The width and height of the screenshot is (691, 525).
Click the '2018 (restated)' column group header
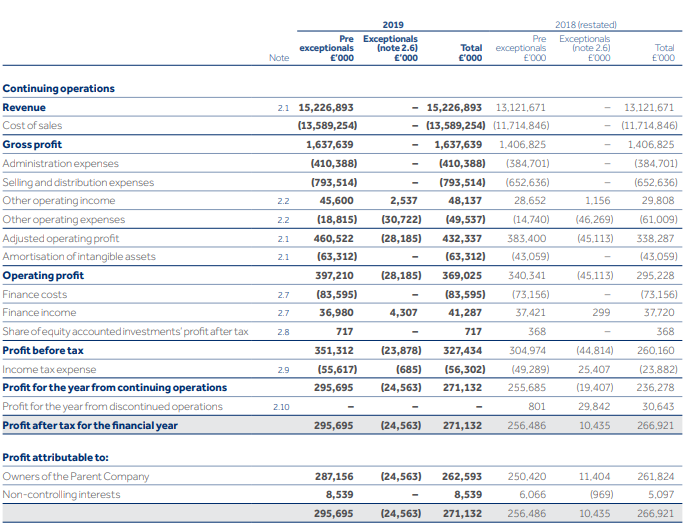pos(586,25)
